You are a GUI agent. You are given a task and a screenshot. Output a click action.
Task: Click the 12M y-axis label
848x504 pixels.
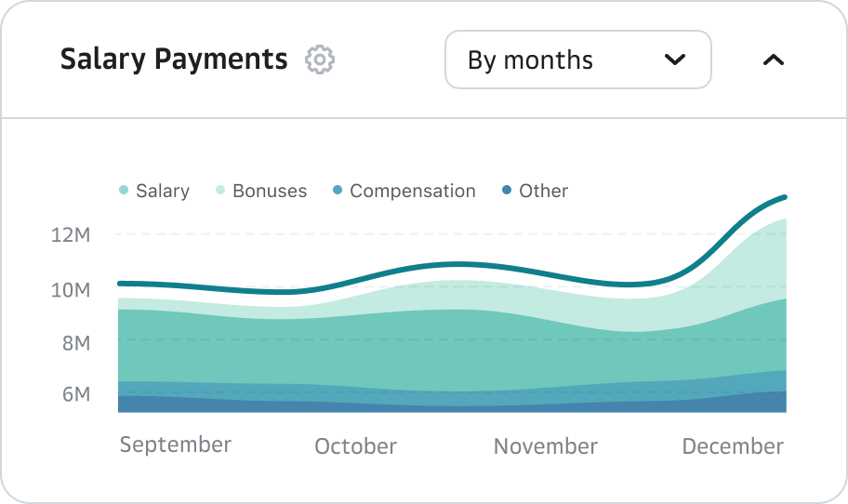(71, 234)
